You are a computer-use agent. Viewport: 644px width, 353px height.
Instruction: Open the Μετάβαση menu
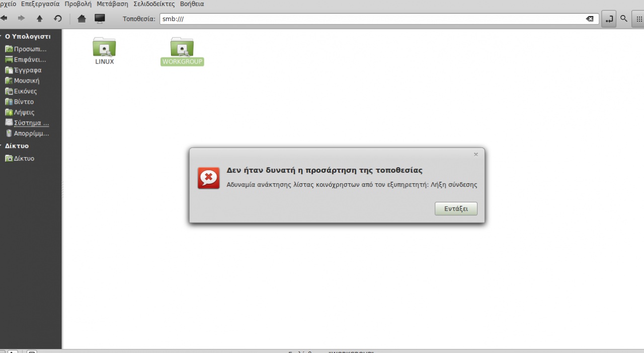112,4
